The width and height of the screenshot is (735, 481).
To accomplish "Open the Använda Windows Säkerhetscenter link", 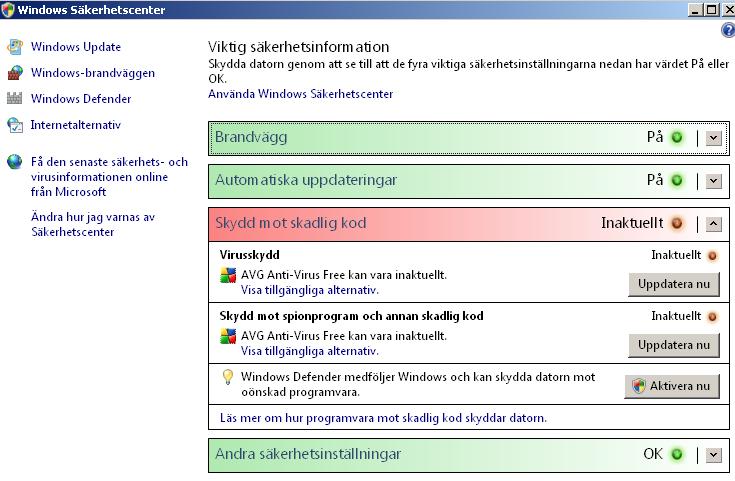I will tap(300, 94).
